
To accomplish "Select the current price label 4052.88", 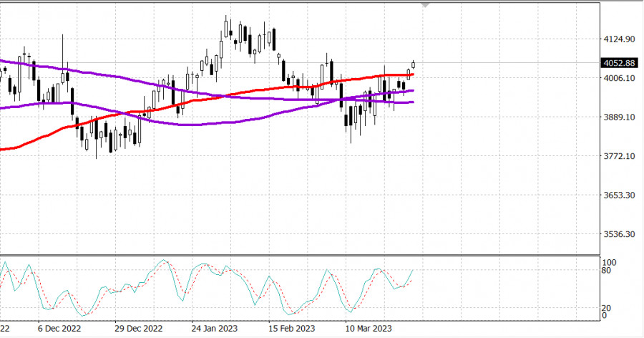I will [620, 62].
